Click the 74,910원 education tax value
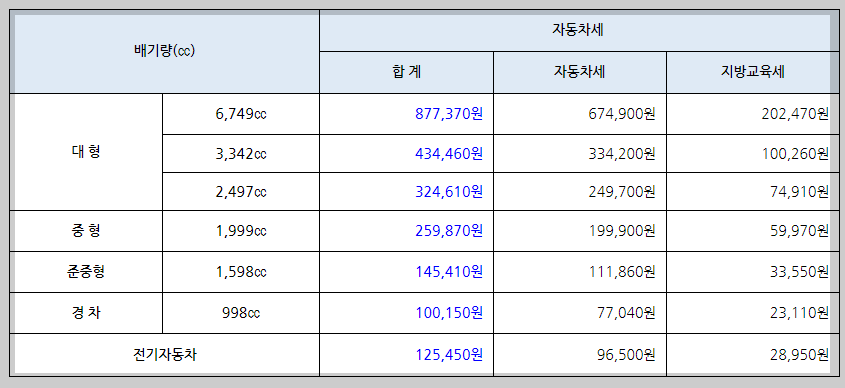This screenshot has height=388, width=845. point(799,191)
